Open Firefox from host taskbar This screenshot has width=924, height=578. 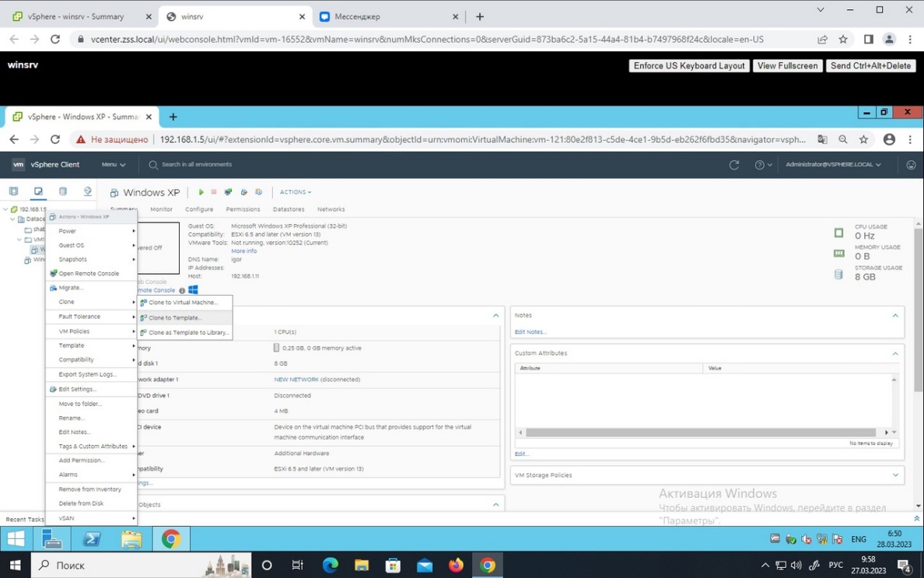point(456,565)
